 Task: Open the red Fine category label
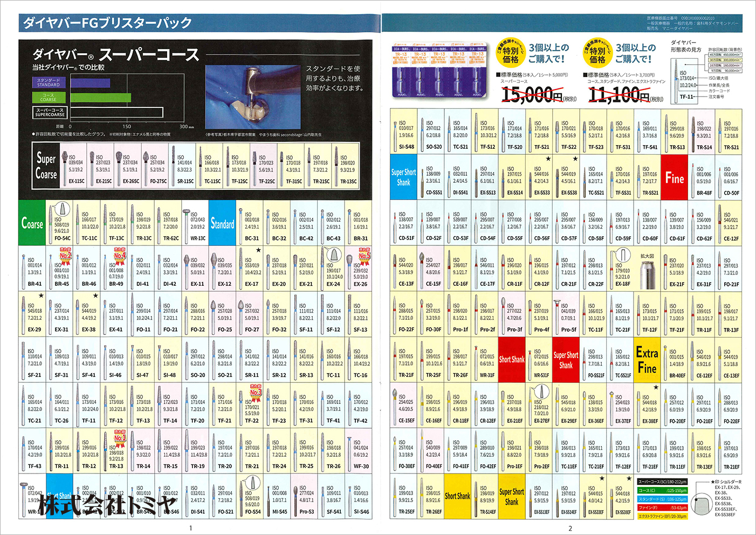click(x=674, y=177)
